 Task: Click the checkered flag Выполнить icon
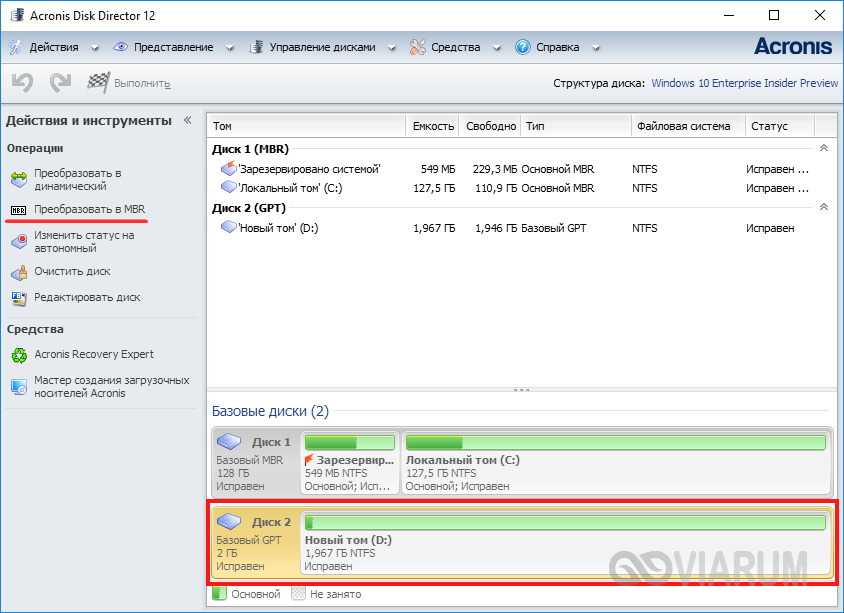pos(98,83)
